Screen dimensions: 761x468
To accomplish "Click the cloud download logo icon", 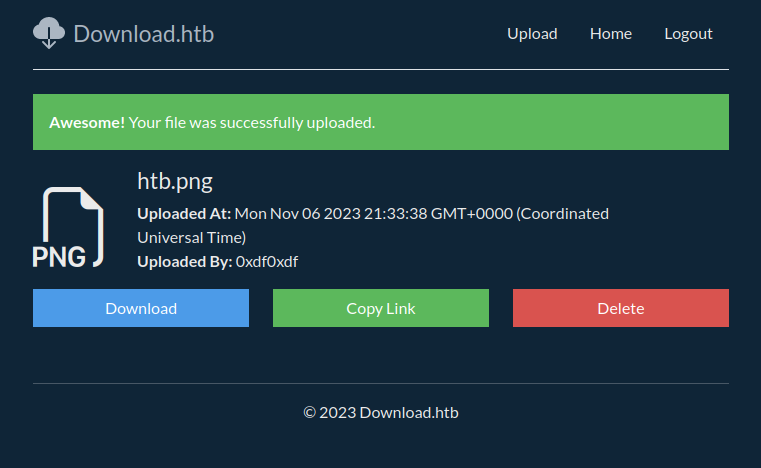I will [48, 33].
